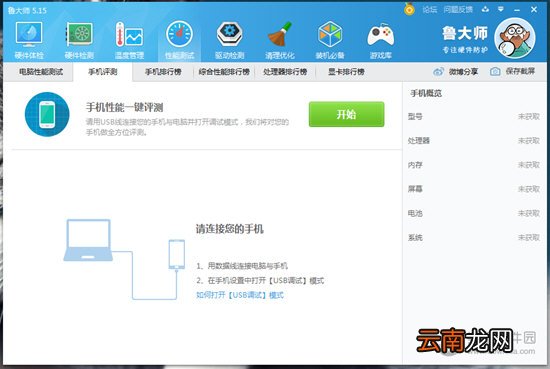
Task: Click the 未获取 value for 型号
Action: (529, 116)
